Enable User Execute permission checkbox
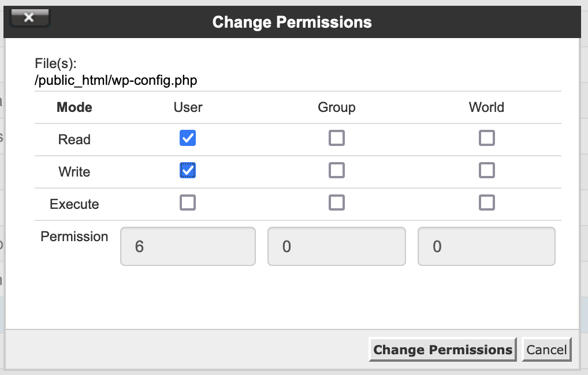 click(x=188, y=202)
